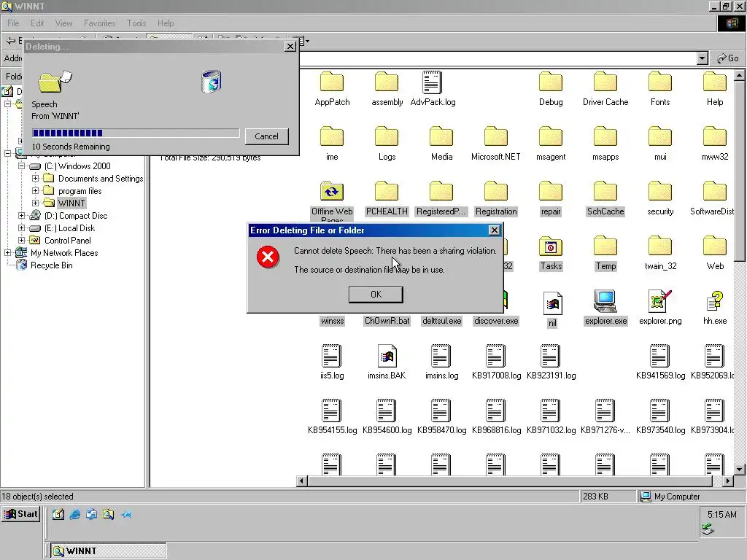Image resolution: width=747 pixels, height=560 pixels.
Task: Click the Recycle Bin icon in Deleting dialog
Action: pos(211,82)
